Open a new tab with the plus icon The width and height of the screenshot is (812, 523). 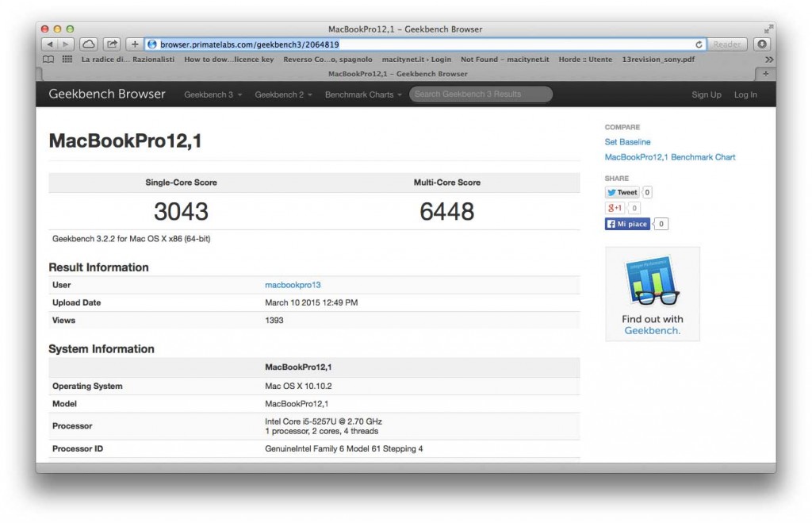[x=765, y=74]
